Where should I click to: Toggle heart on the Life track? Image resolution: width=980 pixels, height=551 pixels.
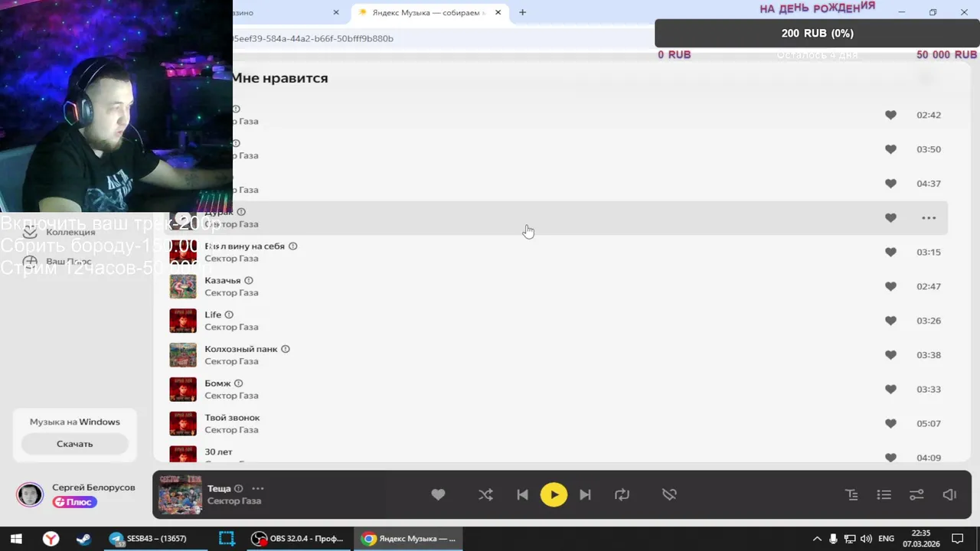click(x=890, y=321)
